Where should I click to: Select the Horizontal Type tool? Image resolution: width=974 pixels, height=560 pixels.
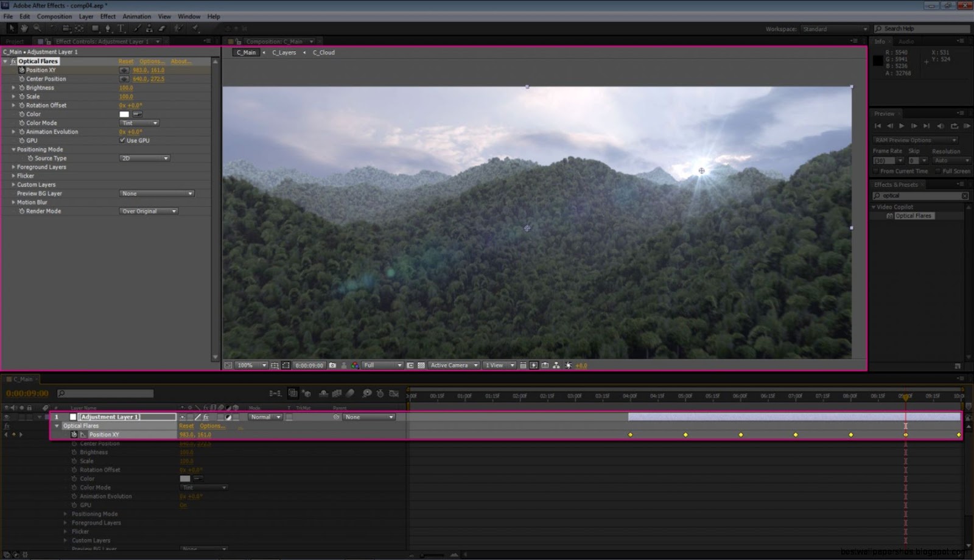coord(121,29)
